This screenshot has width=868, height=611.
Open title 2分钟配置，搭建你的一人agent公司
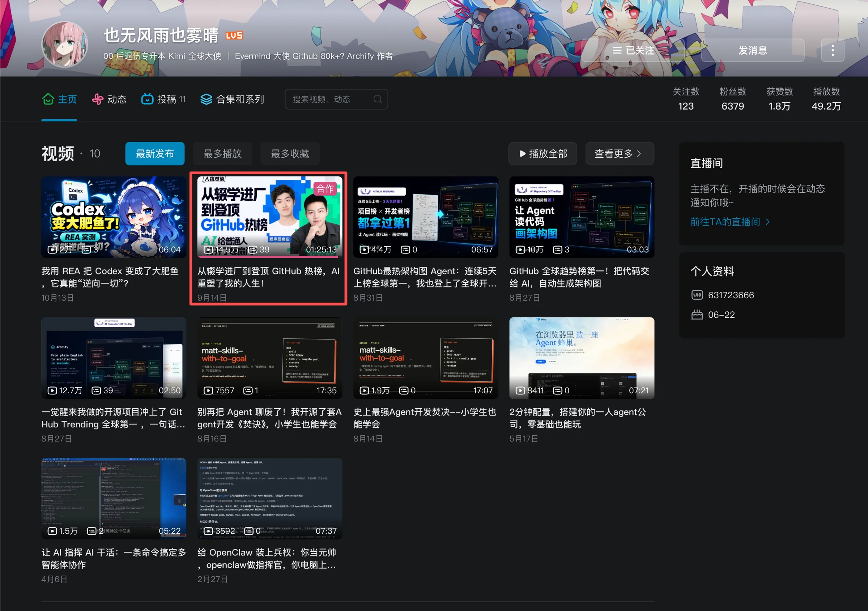(x=578, y=418)
